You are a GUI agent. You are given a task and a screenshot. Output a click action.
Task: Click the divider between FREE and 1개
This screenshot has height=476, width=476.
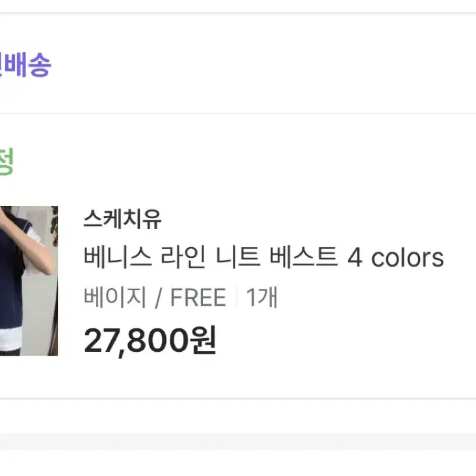click(236, 298)
